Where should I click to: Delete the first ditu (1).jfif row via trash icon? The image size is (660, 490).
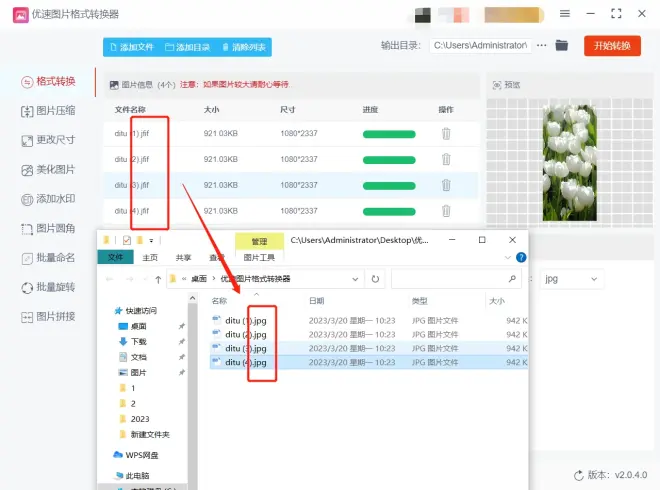[x=446, y=133]
